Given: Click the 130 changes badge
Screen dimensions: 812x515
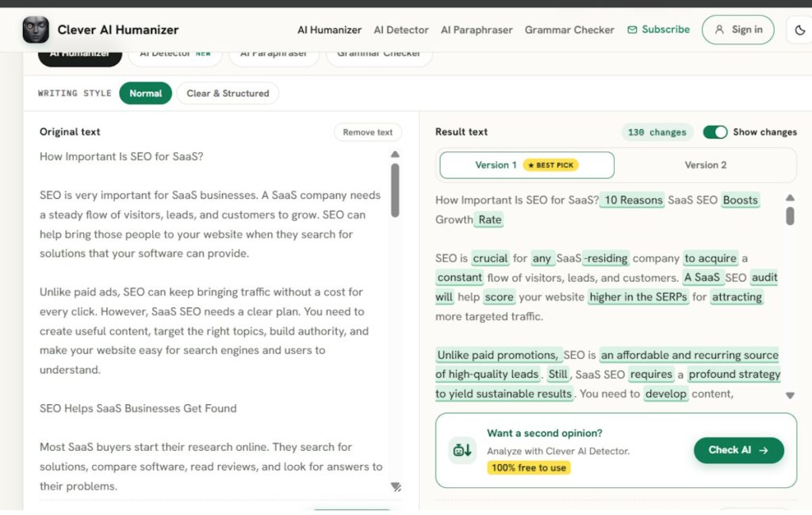Looking at the screenshot, I should [x=657, y=132].
